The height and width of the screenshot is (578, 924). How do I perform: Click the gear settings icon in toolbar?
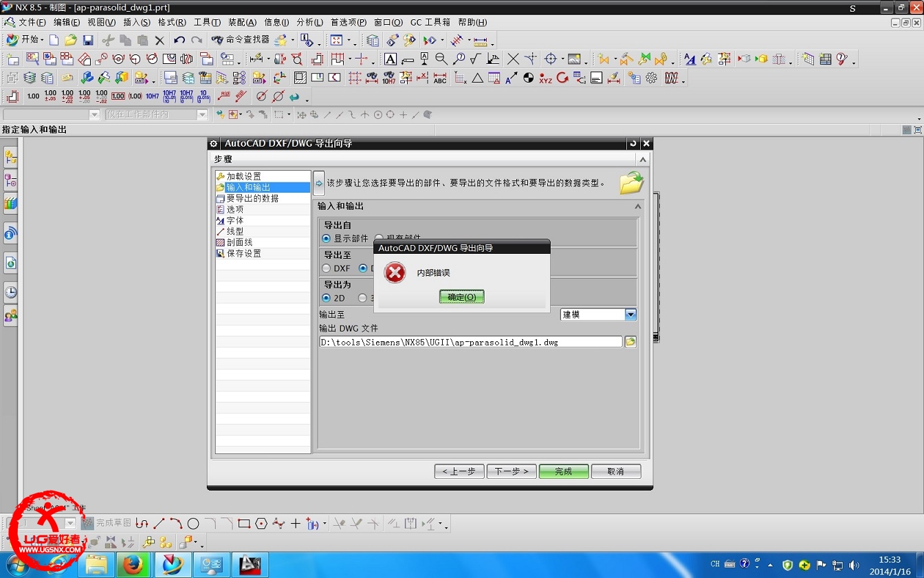[651, 78]
